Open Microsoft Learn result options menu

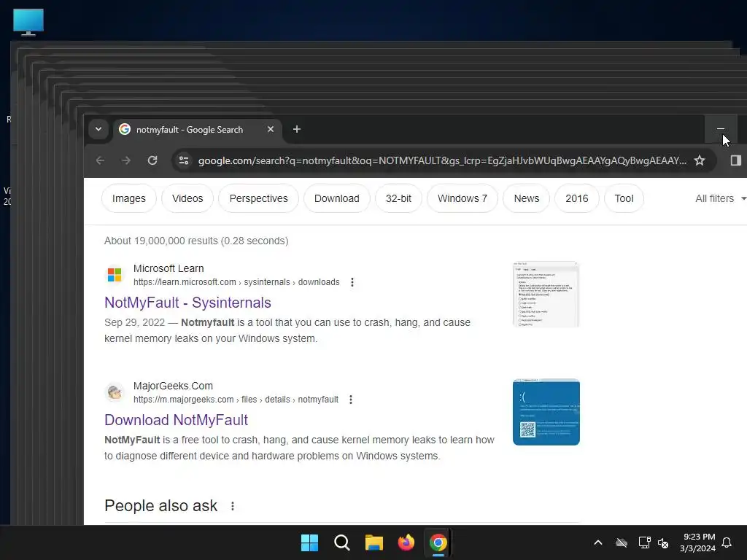pyautogui.click(x=352, y=282)
